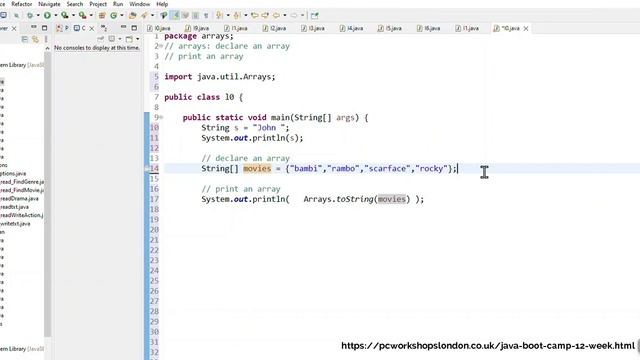The image size is (640, 360).
Task: Toggle Show Whitespace Characters icon
Action: [x=206, y=16]
